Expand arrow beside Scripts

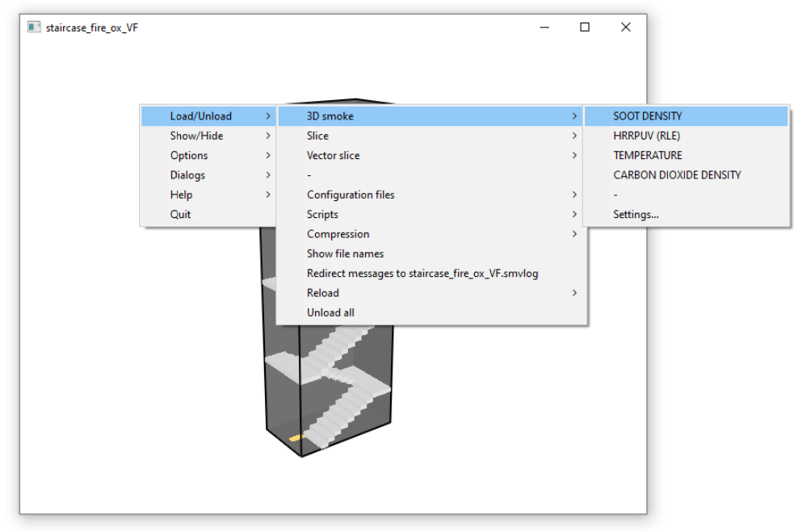coord(574,215)
